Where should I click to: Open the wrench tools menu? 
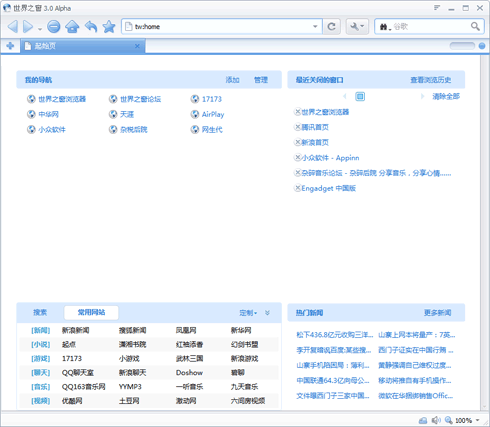click(x=357, y=26)
